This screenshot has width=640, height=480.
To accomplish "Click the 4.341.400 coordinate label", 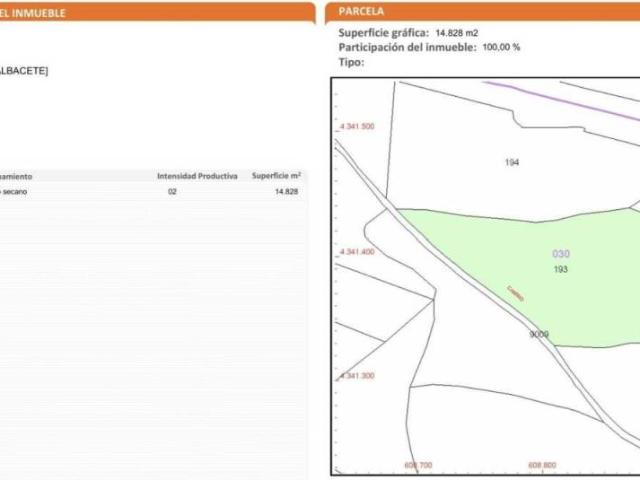I will coord(357,252).
